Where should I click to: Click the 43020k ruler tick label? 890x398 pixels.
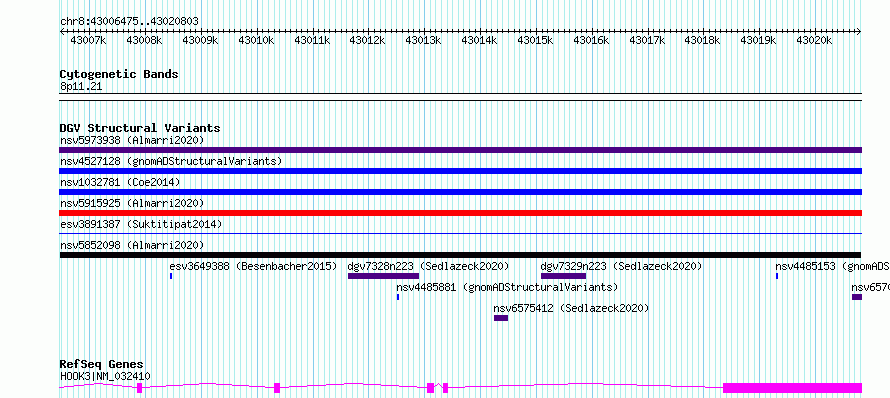814,40
